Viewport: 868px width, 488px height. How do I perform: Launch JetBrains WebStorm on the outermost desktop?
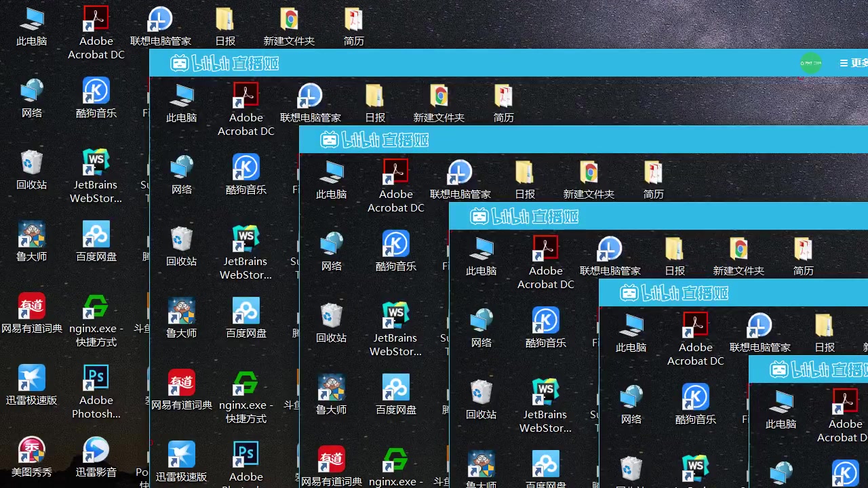click(x=96, y=176)
